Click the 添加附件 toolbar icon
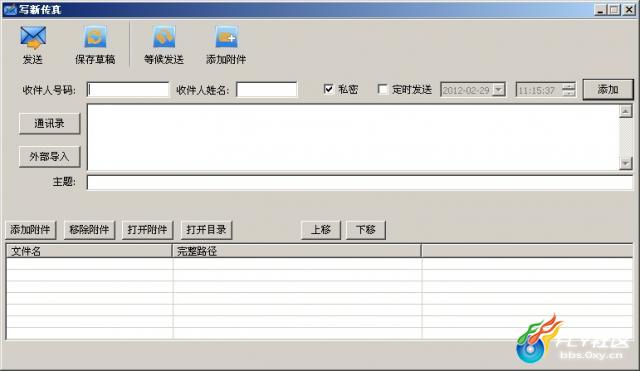640x371 pixels. [226, 37]
